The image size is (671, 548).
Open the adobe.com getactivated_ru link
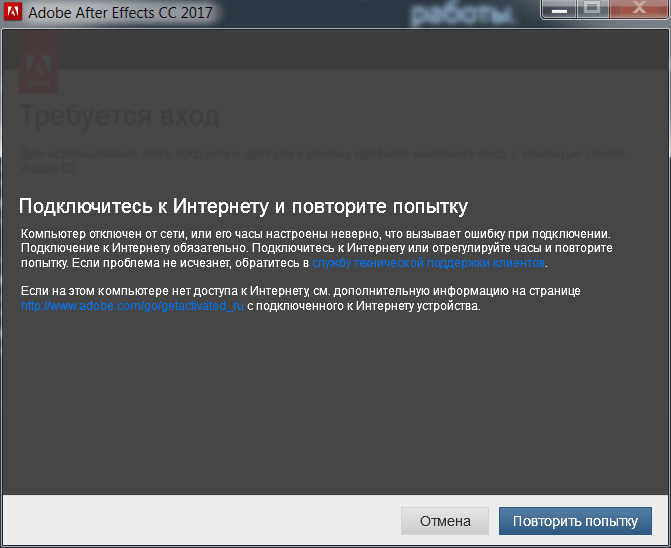click(x=132, y=306)
